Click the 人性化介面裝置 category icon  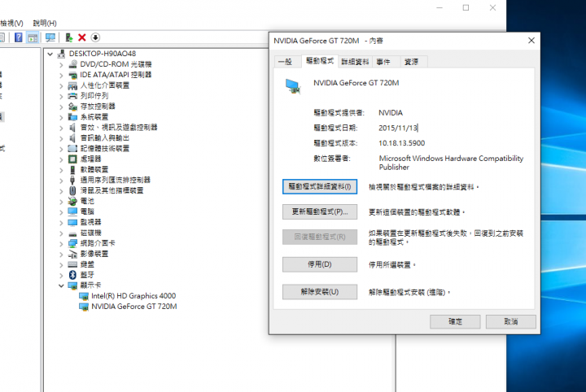73,85
